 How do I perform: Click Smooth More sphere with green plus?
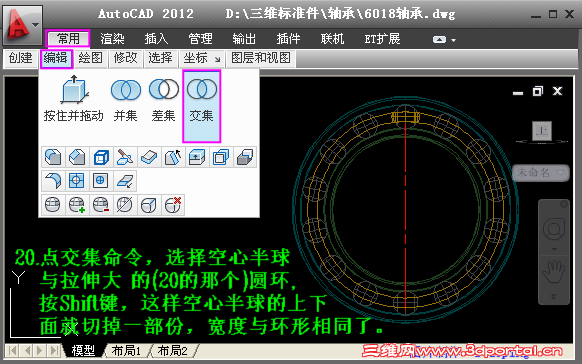coord(77,205)
